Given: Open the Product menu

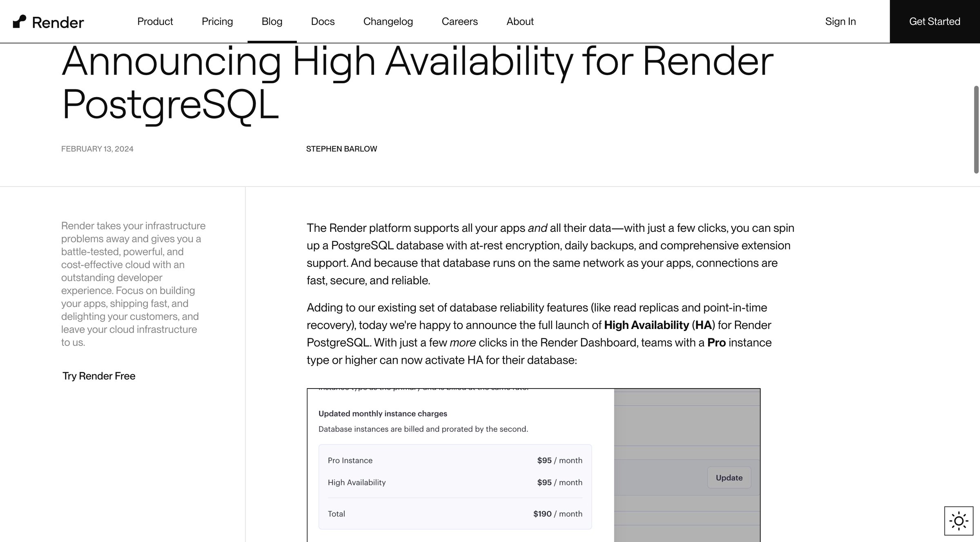Looking at the screenshot, I should point(155,21).
